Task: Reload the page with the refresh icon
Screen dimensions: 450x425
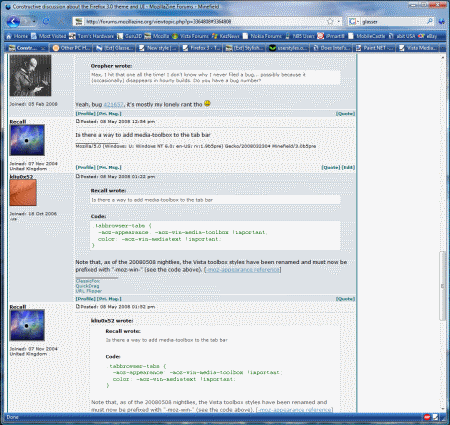Action: [46, 22]
